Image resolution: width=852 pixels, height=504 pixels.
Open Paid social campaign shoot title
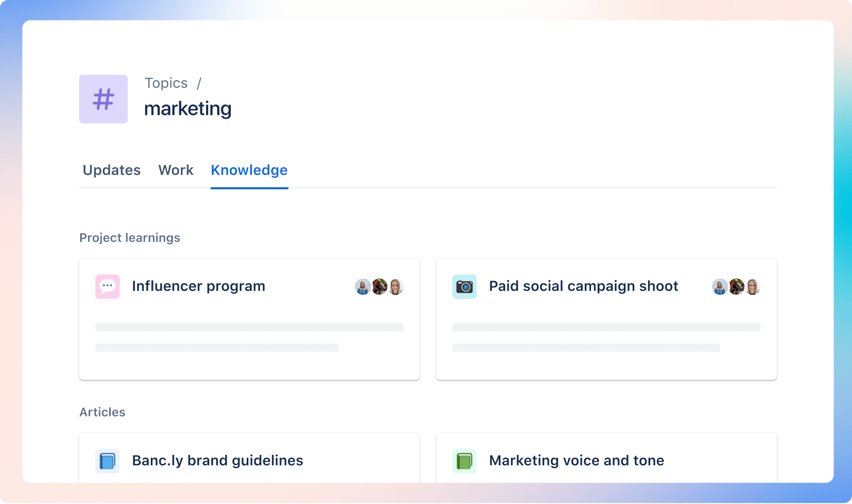[x=583, y=286]
